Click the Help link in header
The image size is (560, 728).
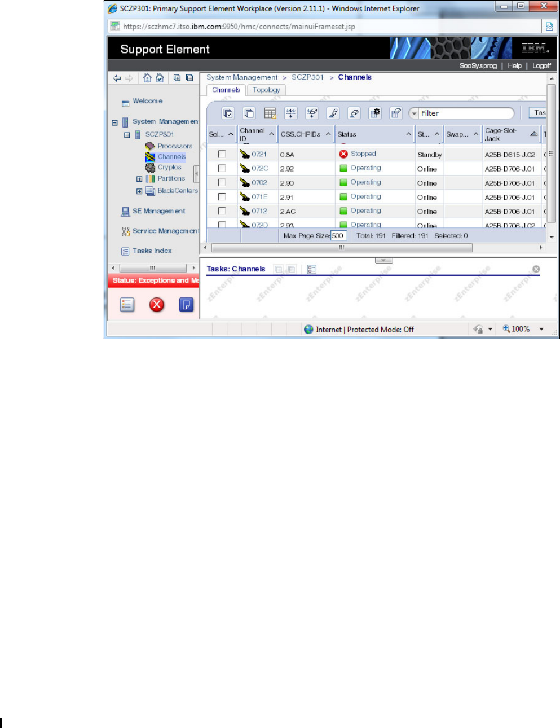point(514,66)
